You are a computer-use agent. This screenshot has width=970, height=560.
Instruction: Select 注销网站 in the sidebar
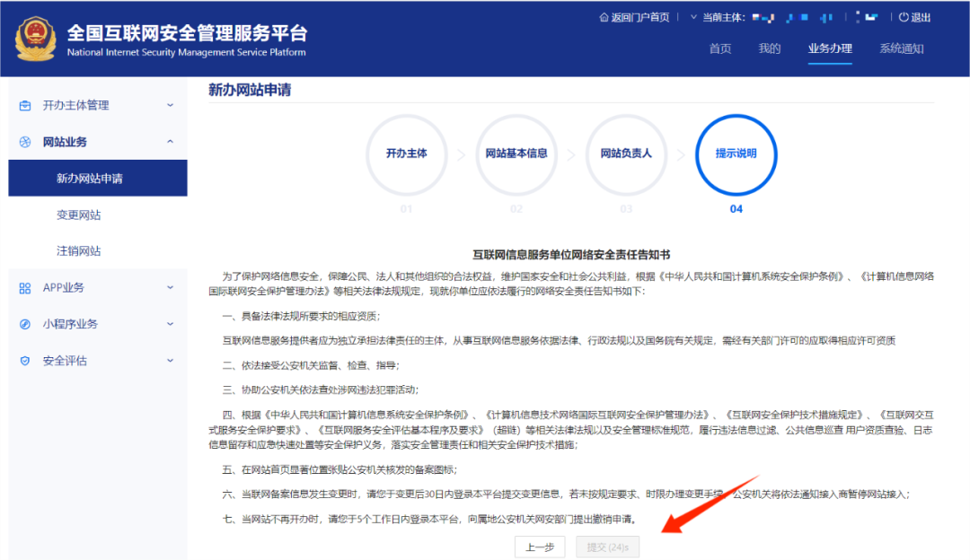[78, 251]
